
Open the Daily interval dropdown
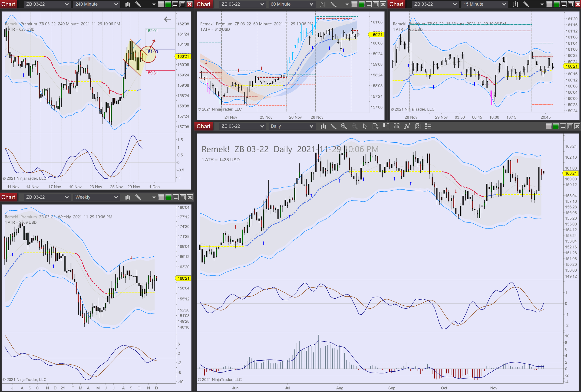click(x=291, y=126)
